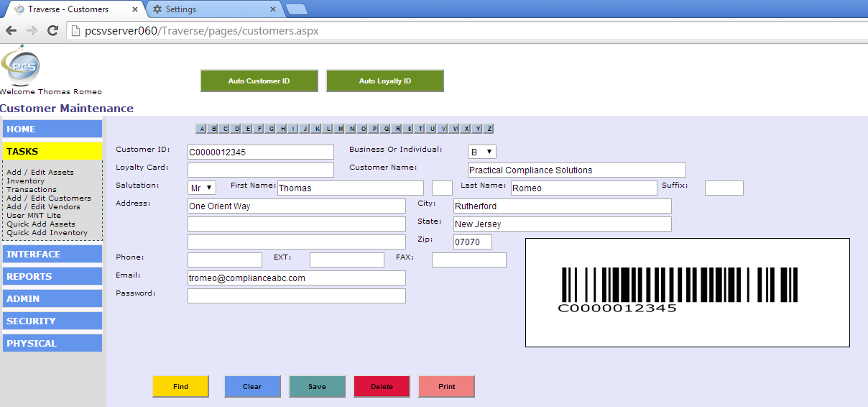Filter customers by letter M

pos(340,129)
